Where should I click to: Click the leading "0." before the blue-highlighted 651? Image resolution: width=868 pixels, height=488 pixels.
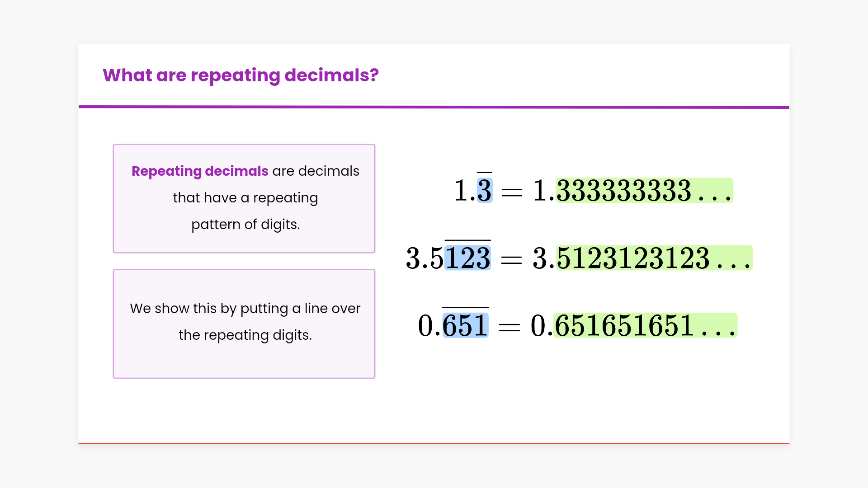429,326
